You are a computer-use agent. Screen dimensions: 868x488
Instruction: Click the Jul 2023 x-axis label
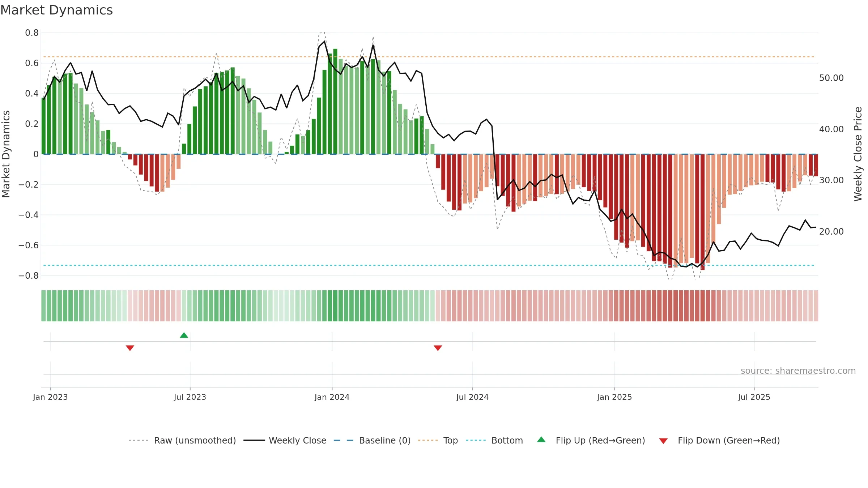coord(190,397)
